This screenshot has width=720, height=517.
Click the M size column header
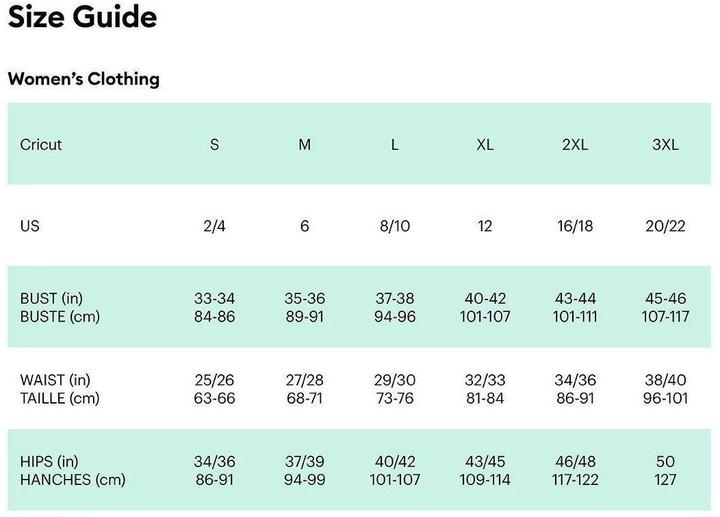coord(305,144)
